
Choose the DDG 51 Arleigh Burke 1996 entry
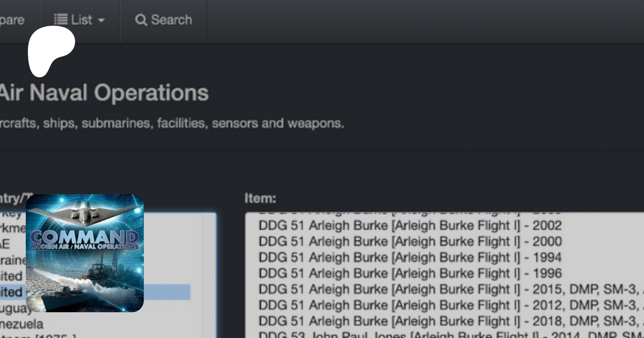pos(410,273)
